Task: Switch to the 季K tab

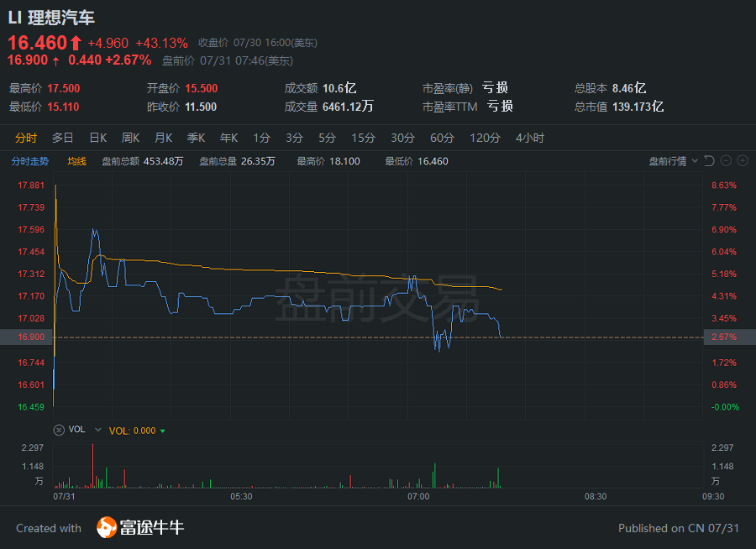Action: 196,138
